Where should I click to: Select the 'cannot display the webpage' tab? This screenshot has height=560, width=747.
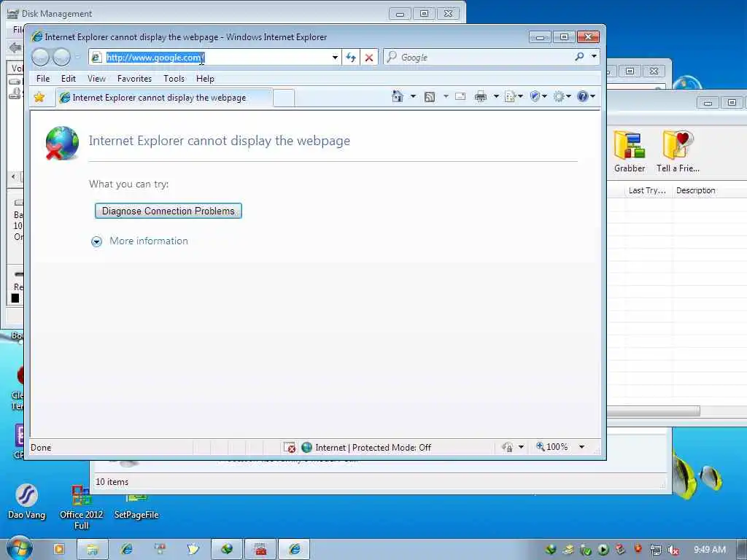[164, 98]
